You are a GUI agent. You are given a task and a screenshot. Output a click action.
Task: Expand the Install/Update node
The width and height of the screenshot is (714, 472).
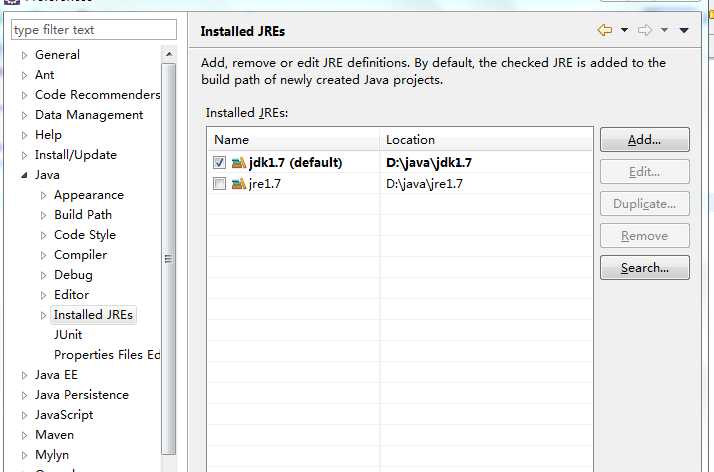coord(24,155)
